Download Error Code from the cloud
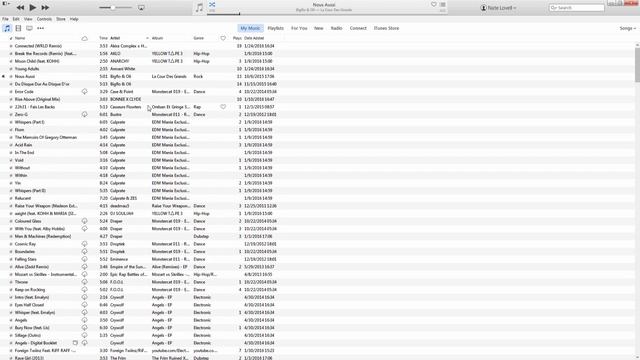 pyautogui.click(x=84, y=92)
